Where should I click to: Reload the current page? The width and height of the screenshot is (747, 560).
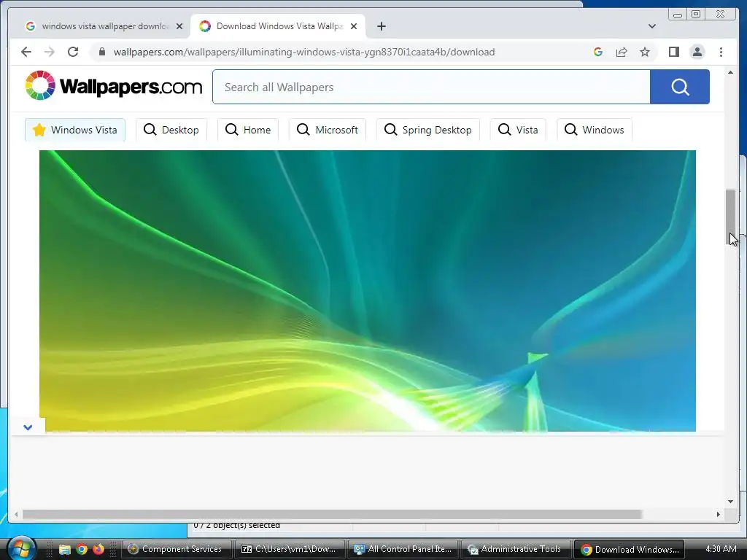[x=73, y=52]
